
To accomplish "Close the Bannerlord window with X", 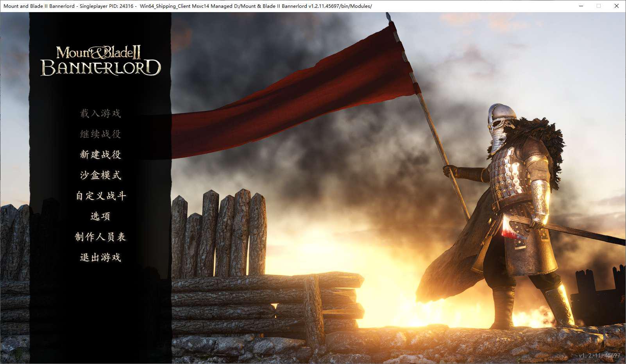I will point(617,6).
